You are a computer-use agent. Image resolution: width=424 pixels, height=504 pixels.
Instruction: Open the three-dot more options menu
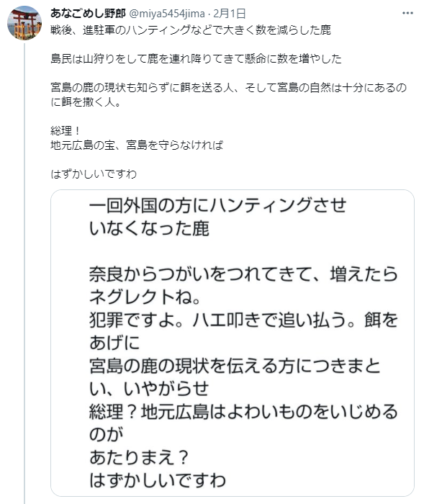(x=407, y=13)
